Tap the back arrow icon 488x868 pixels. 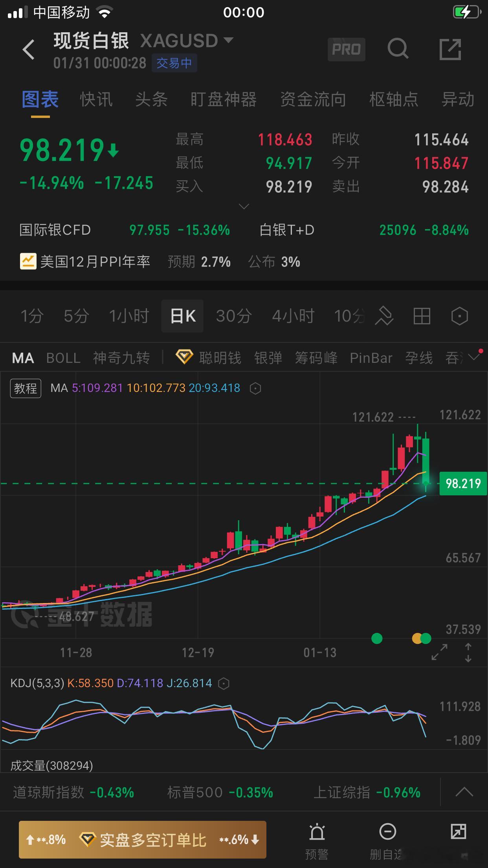point(29,50)
